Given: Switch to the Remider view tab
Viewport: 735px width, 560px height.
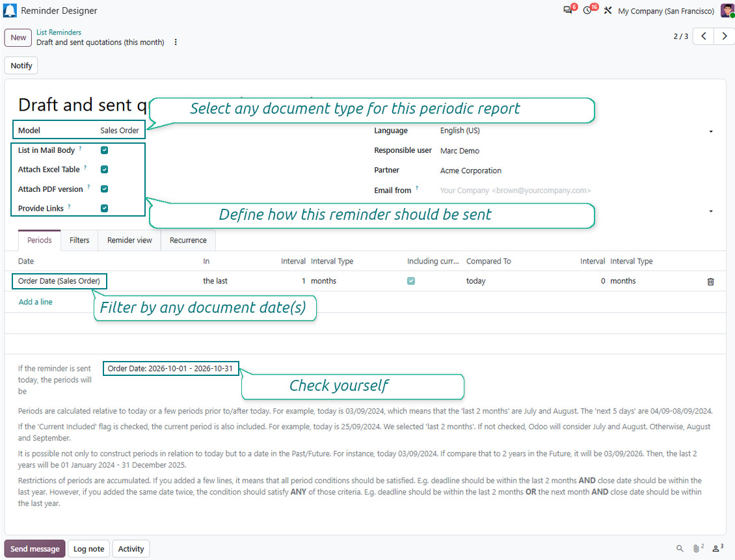Looking at the screenshot, I should tap(129, 240).
